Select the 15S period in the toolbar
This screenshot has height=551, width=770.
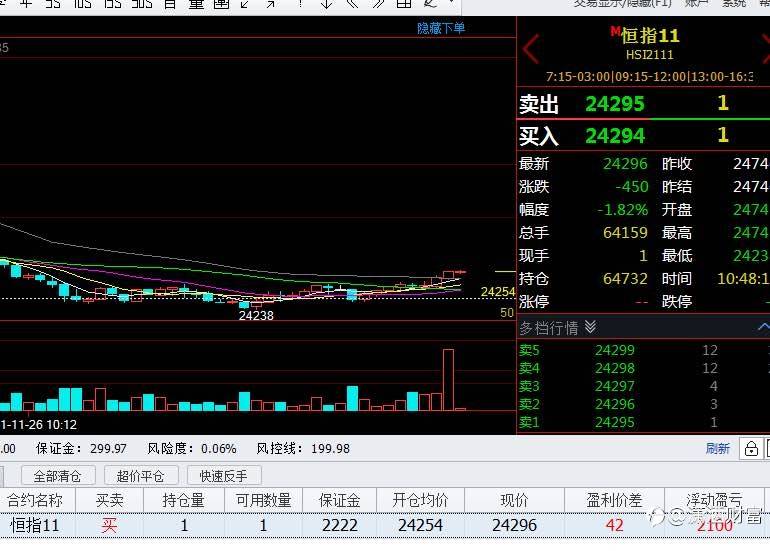[113, 4]
